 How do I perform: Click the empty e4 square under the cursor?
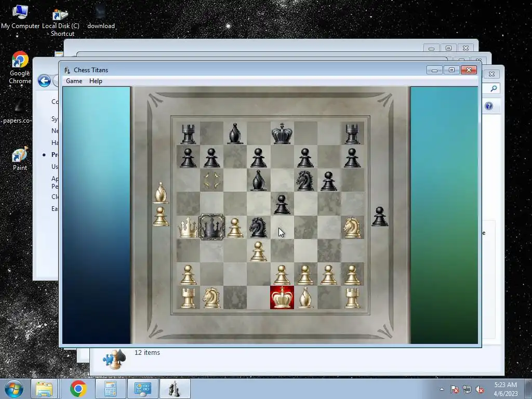(282, 228)
